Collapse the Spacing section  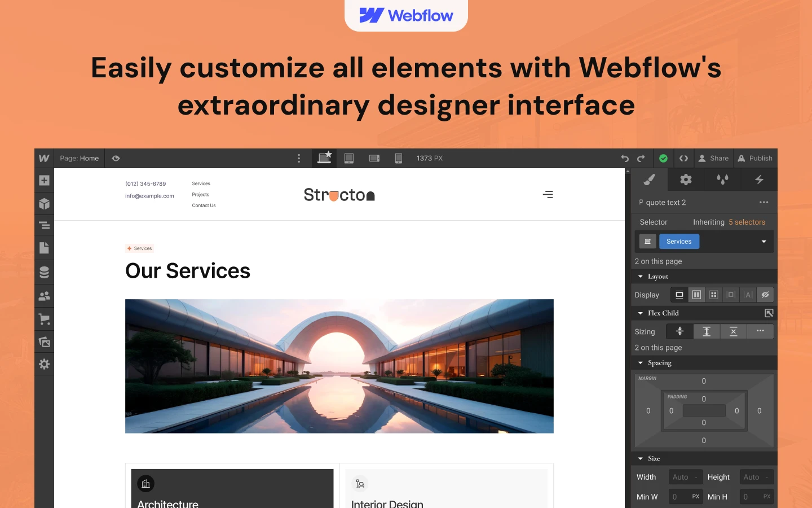click(641, 363)
